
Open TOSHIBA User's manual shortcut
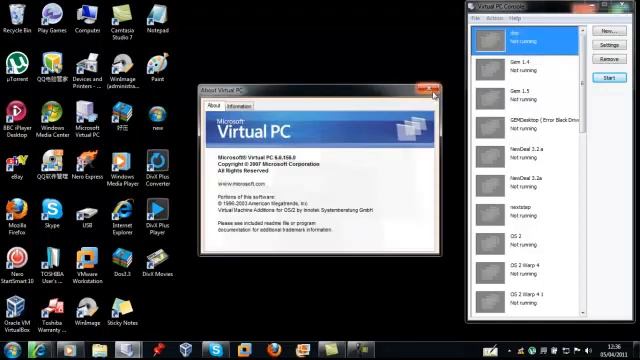[x=52, y=265]
